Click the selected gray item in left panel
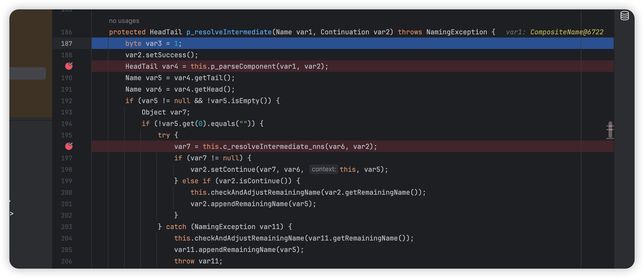 coord(28,73)
